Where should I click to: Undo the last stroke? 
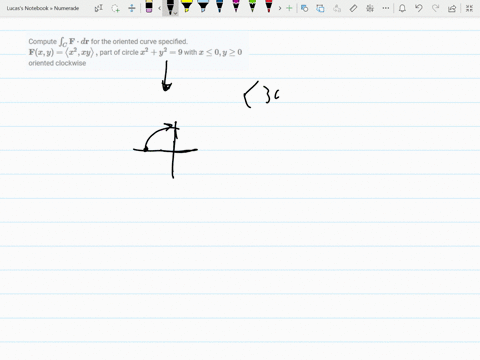(x=419, y=8)
